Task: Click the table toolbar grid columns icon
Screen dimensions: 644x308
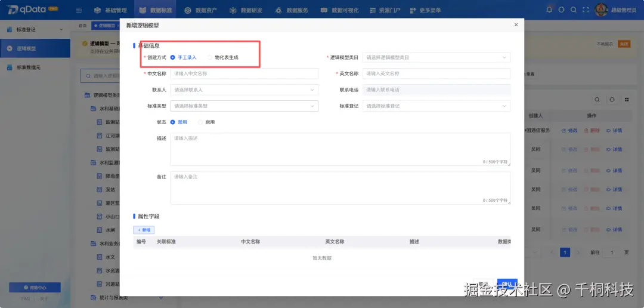Action: tap(627, 100)
